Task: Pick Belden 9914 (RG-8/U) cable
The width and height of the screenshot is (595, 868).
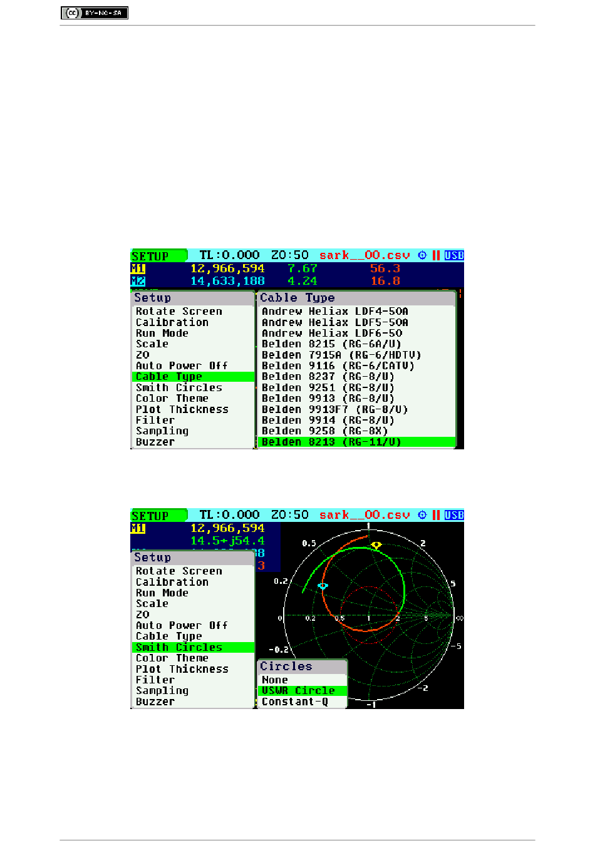Action: click(356, 420)
